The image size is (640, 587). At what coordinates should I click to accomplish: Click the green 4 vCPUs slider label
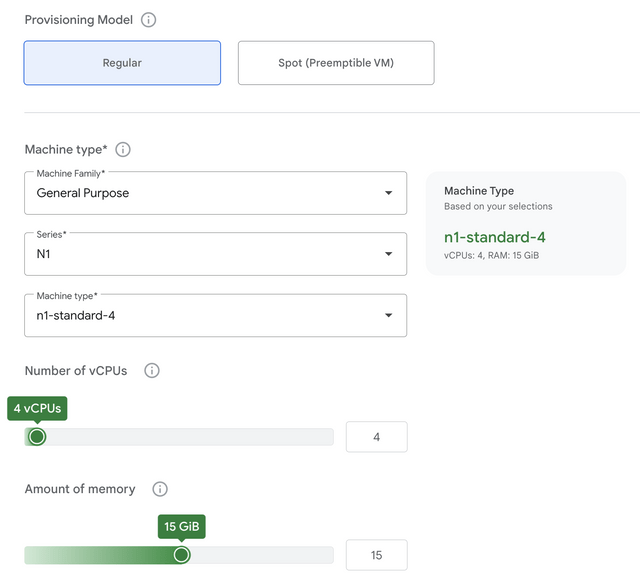(38, 408)
